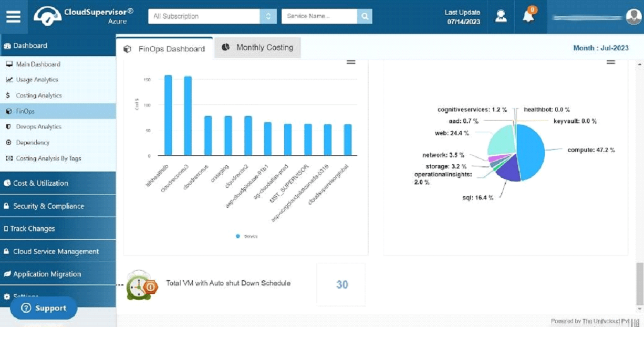The width and height of the screenshot is (644, 340).
Task: Click the 'keyvault: 0.0 %' pie label
Action: 575,121
